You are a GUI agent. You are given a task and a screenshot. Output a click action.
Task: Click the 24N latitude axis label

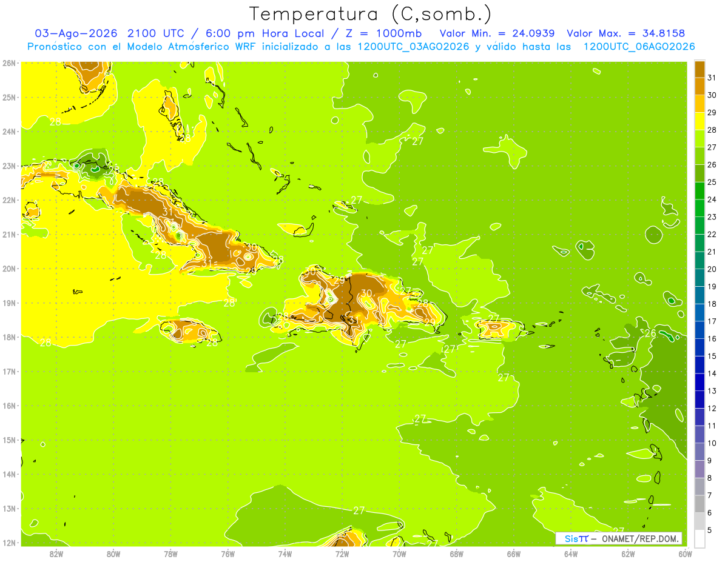(9, 132)
